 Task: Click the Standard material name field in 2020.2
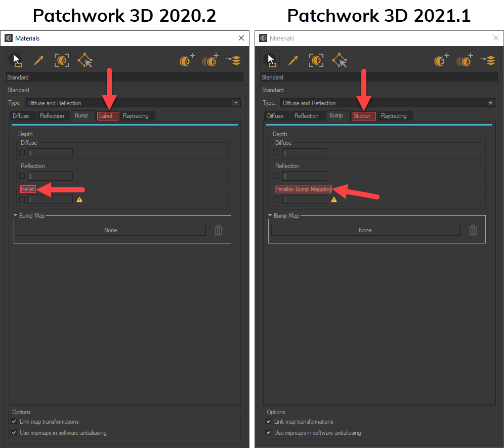pos(124,77)
